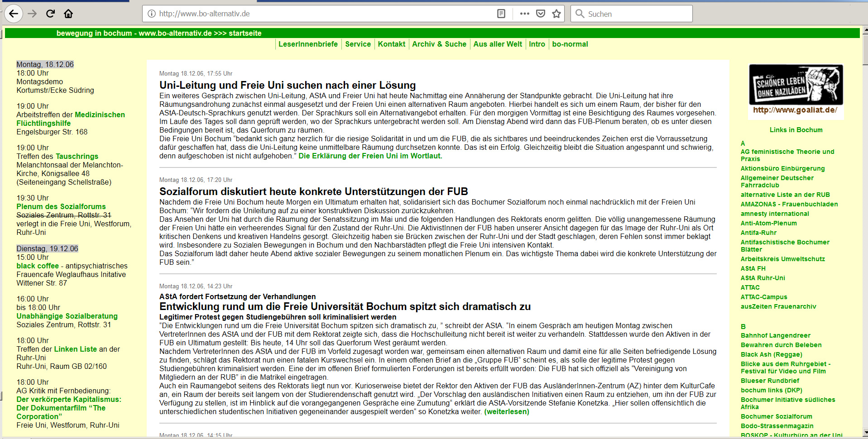
Task: Click the search magnifier icon
Action: [580, 14]
